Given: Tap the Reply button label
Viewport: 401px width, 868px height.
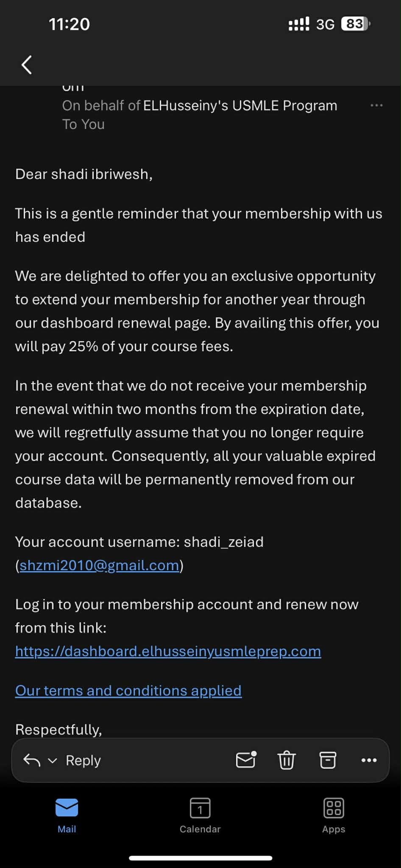Looking at the screenshot, I should tap(83, 760).
